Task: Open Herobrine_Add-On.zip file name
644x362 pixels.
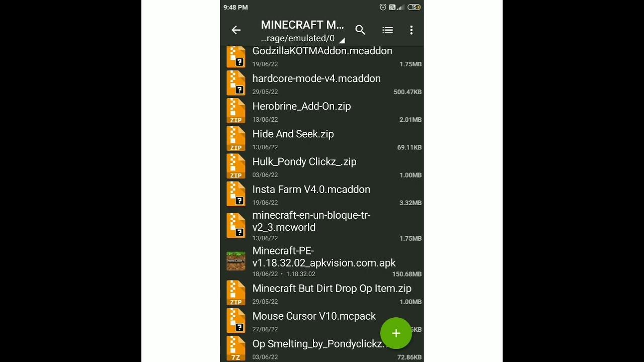Action: click(301, 106)
